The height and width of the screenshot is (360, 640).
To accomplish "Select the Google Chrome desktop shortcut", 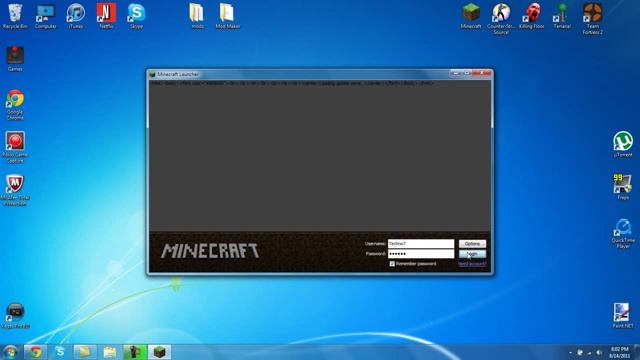I will click(x=15, y=105).
